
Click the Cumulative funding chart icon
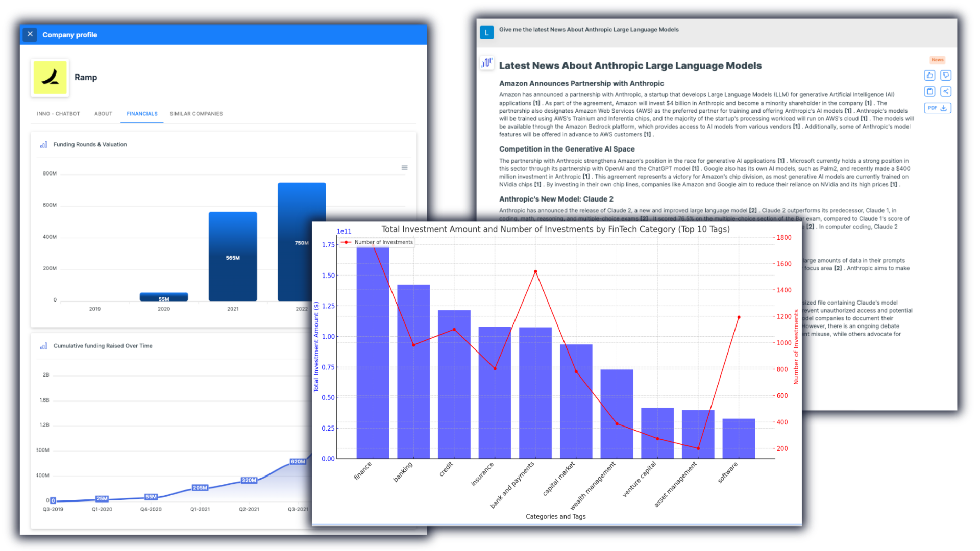pos(44,346)
